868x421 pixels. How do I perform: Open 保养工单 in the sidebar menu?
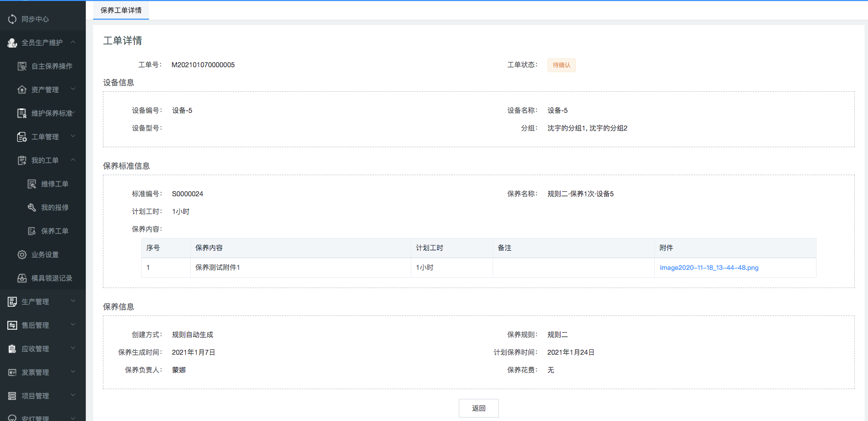(x=54, y=231)
